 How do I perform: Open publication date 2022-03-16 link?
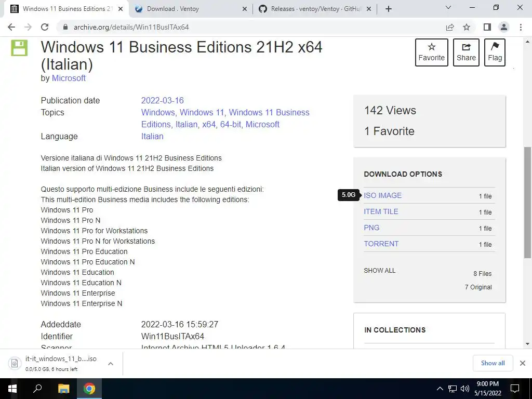pos(162,100)
